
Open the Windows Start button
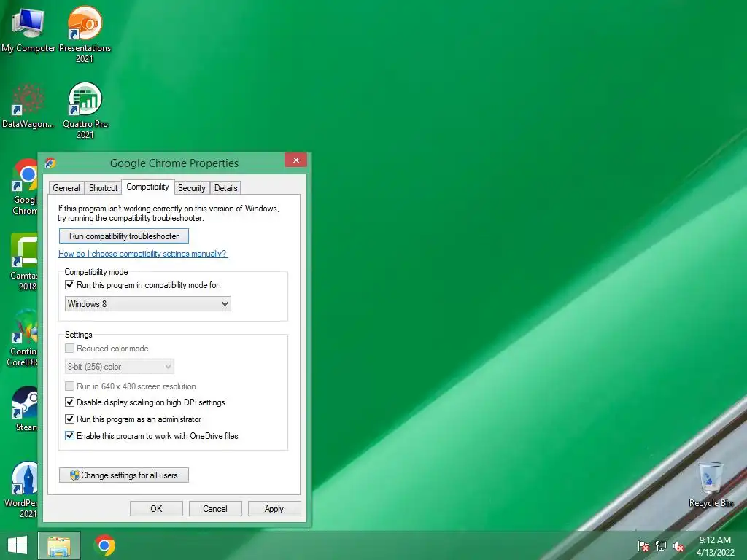18,545
